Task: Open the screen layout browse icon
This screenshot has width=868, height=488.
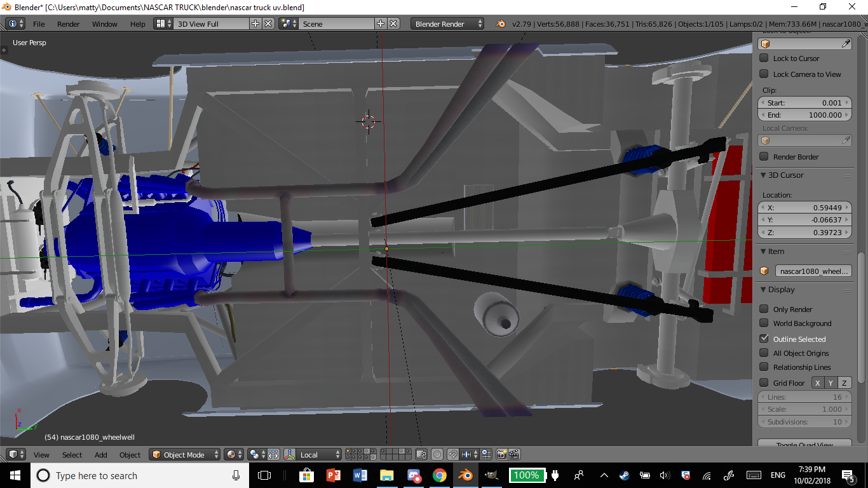Action: [164, 24]
